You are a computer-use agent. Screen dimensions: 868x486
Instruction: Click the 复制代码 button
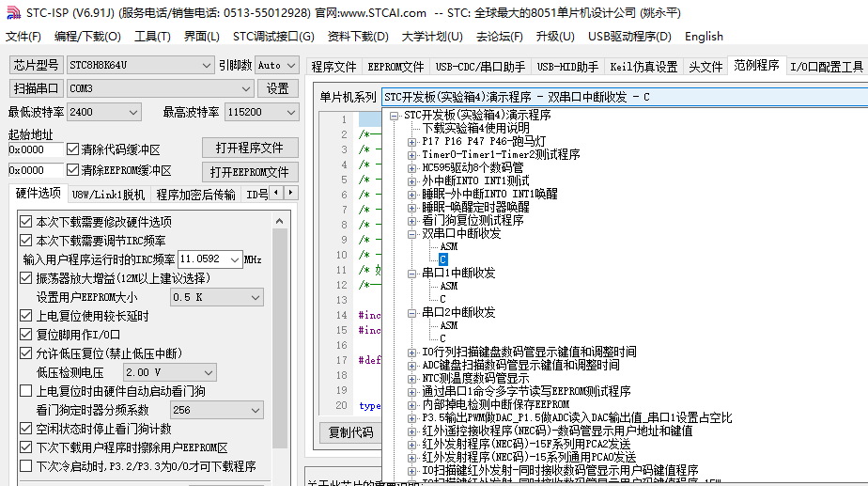click(351, 432)
